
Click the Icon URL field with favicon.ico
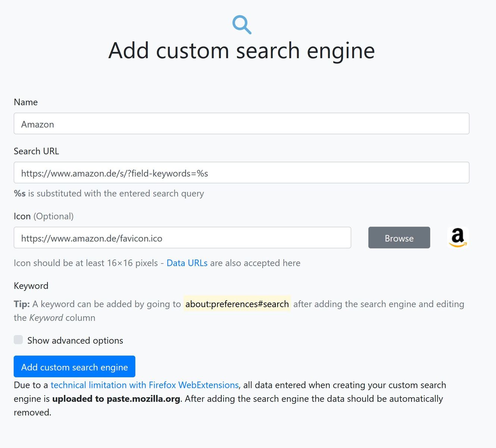click(x=182, y=237)
